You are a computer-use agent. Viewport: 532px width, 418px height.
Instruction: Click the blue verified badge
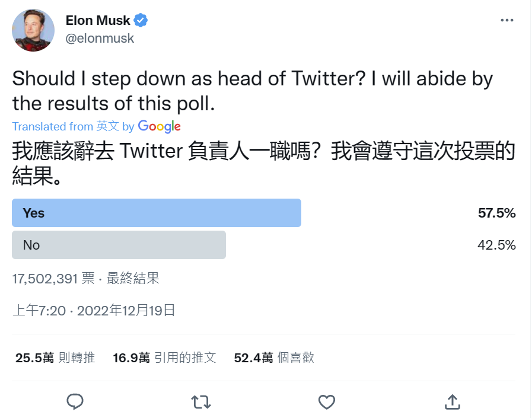(141, 21)
